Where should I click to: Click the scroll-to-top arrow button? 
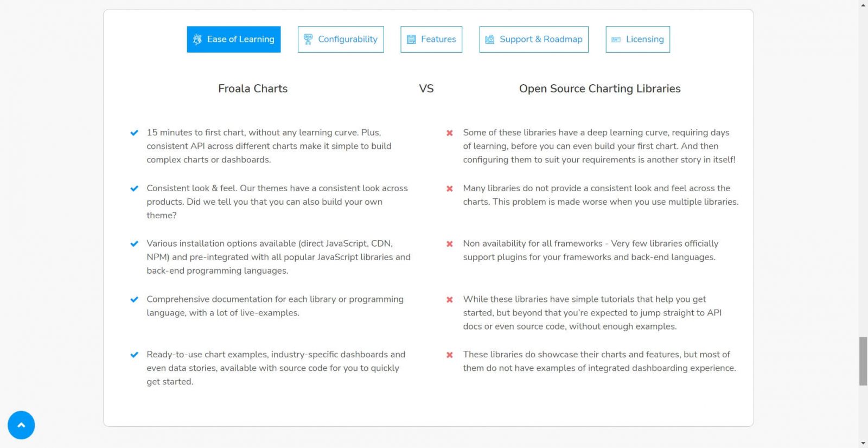click(21, 425)
